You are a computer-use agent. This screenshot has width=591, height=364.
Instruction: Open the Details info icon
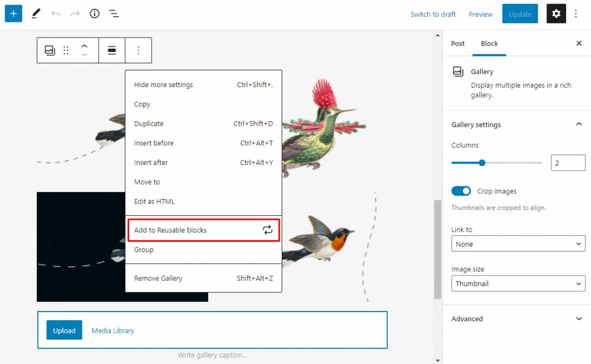tap(95, 14)
